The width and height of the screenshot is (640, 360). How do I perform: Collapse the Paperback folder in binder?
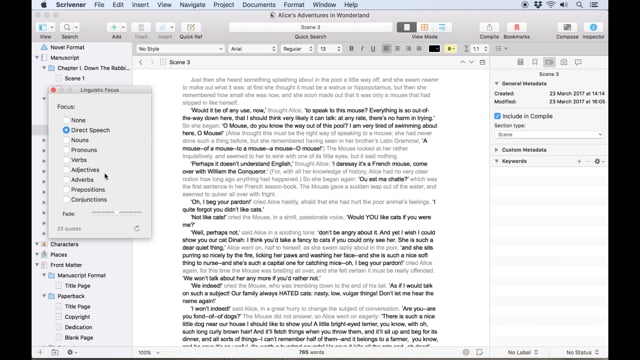pyautogui.click(x=44, y=296)
